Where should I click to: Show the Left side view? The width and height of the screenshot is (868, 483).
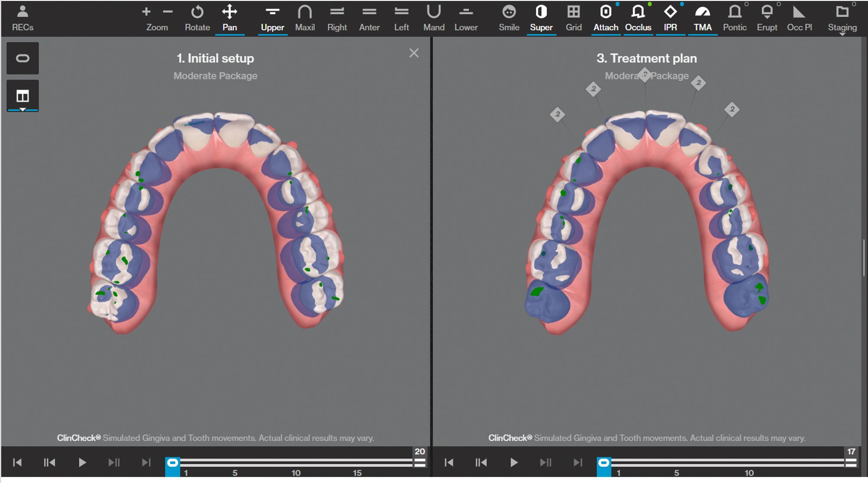(401, 19)
